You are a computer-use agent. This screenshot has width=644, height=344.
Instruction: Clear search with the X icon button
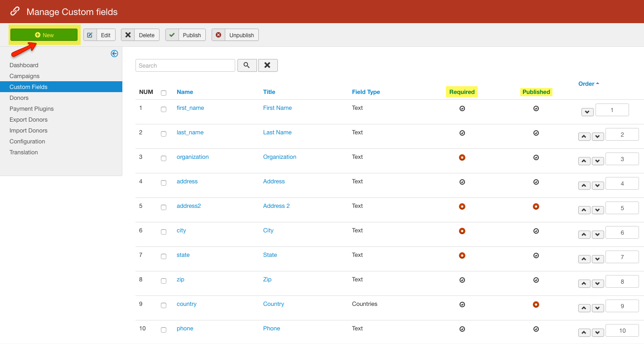point(268,65)
